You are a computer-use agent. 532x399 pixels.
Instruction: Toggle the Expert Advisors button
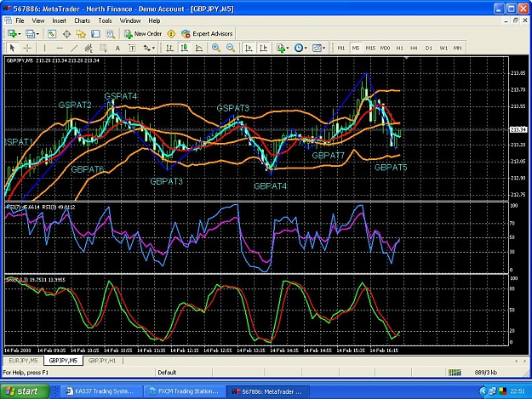click(x=207, y=33)
